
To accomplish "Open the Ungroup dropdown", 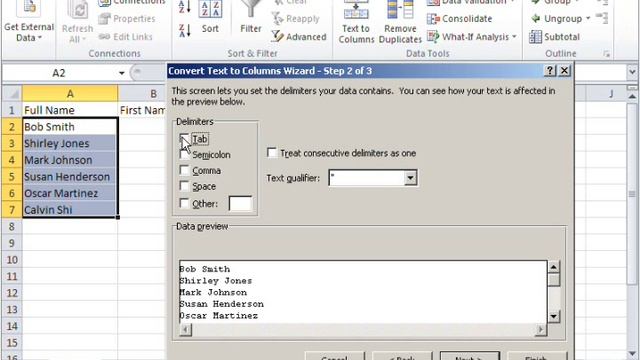I will point(588,19).
